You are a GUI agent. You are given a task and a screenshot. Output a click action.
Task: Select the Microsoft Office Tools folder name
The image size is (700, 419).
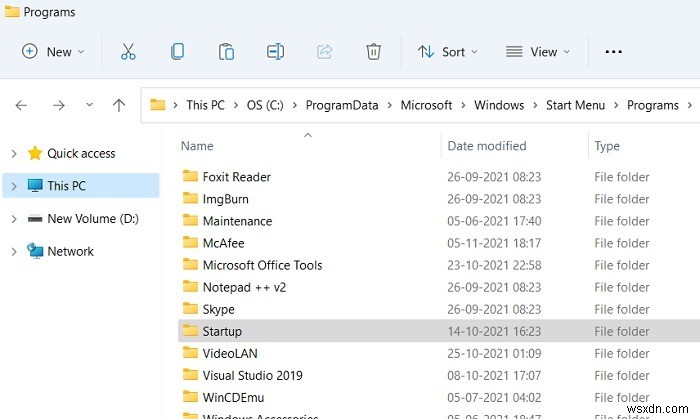click(x=262, y=265)
